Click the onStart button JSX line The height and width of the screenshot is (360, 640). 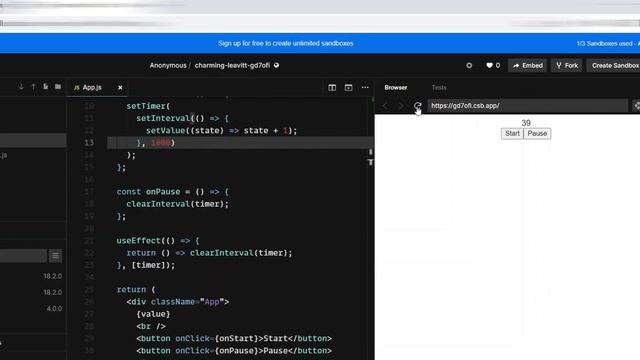coord(234,339)
